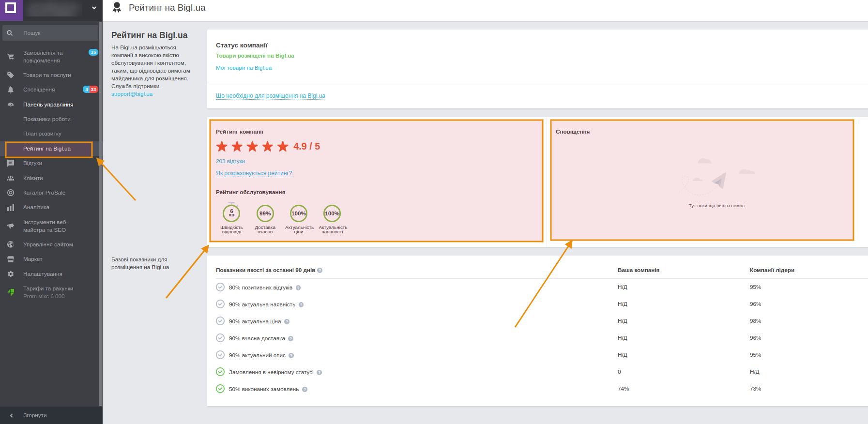Click help icon for 90% актуальний опис
The image size is (868, 424).
click(291, 355)
